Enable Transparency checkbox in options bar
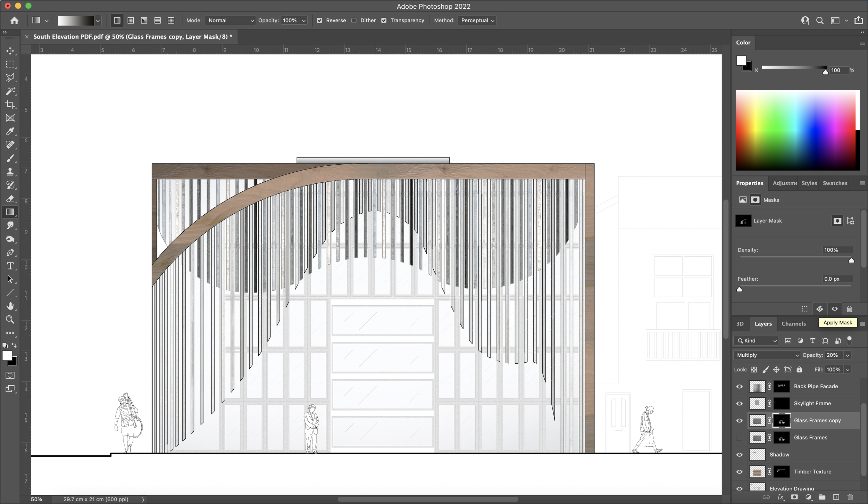Image resolution: width=868 pixels, height=504 pixels. tap(384, 20)
